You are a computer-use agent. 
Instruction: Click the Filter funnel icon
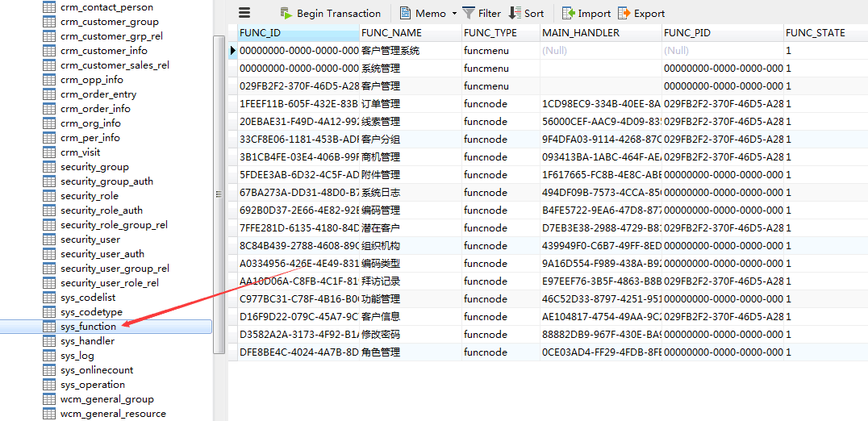468,13
